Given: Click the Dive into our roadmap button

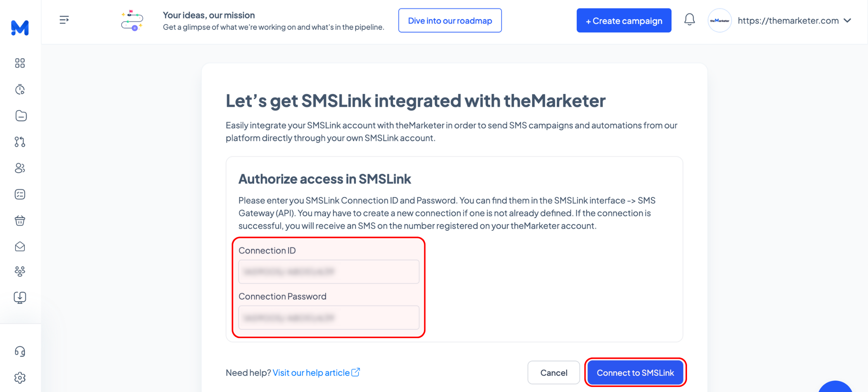Looking at the screenshot, I should tap(450, 21).
